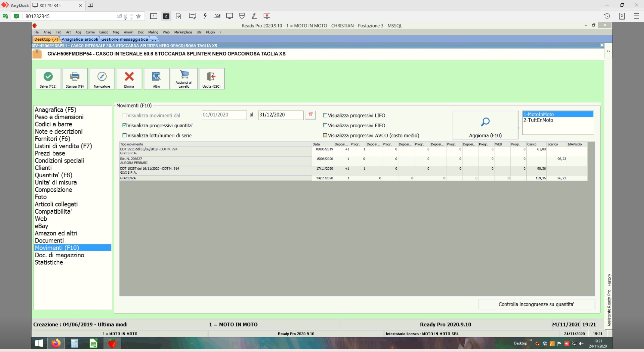Open AnyDesk actions lightning icon
The height and width of the screenshot is (352, 644).
[205, 16]
